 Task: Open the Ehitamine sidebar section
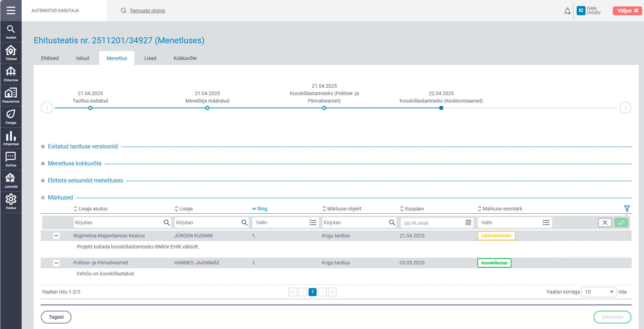coord(11,74)
